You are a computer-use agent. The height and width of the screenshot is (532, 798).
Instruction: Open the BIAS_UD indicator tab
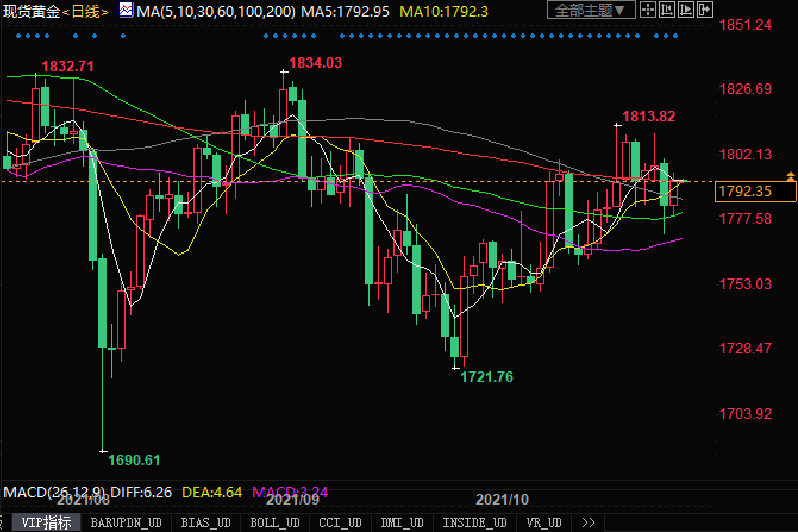[x=206, y=523]
